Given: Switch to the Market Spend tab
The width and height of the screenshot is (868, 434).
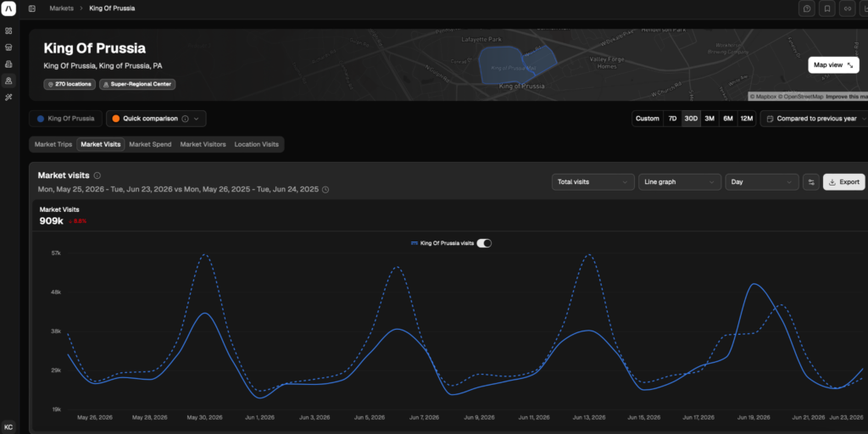Looking at the screenshot, I should (x=150, y=144).
